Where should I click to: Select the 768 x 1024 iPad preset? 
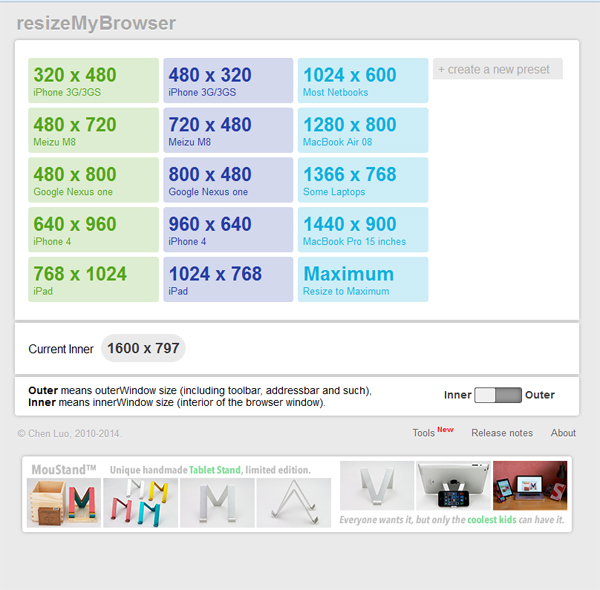(x=93, y=279)
